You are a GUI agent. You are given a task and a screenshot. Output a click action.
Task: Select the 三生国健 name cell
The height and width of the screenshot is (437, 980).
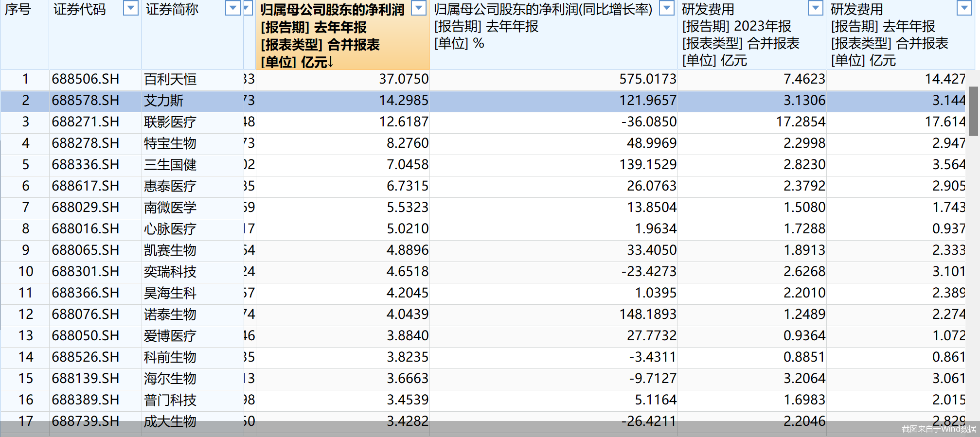[170, 165]
